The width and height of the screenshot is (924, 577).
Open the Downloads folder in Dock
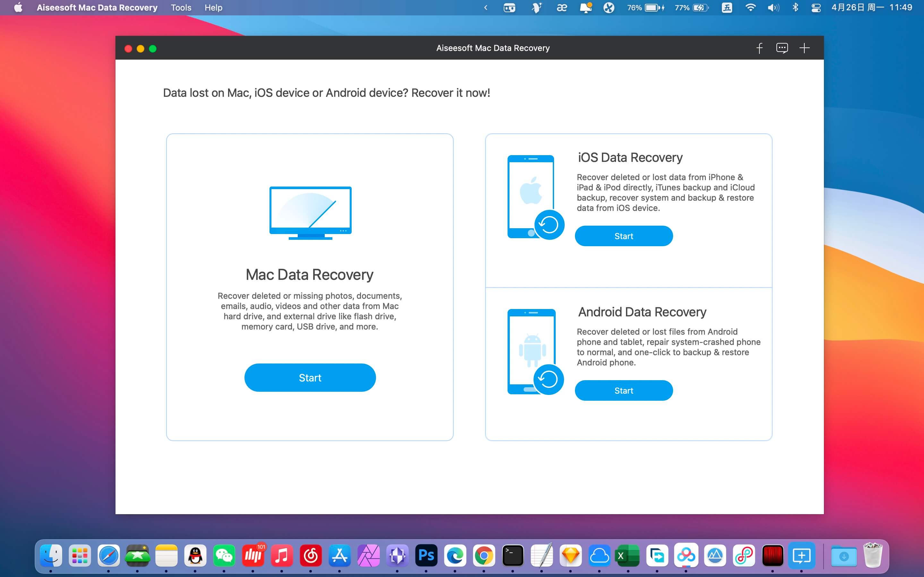[x=843, y=556]
